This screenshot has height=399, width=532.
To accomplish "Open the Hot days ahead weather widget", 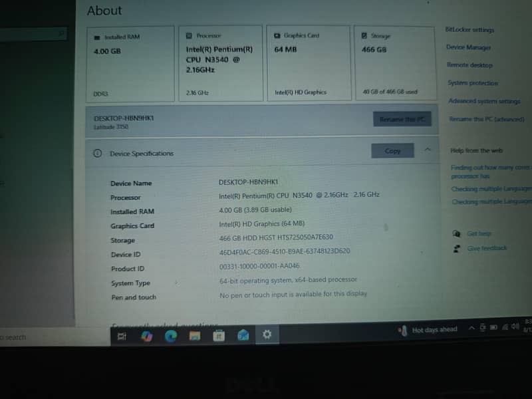I will pyautogui.click(x=428, y=330).
